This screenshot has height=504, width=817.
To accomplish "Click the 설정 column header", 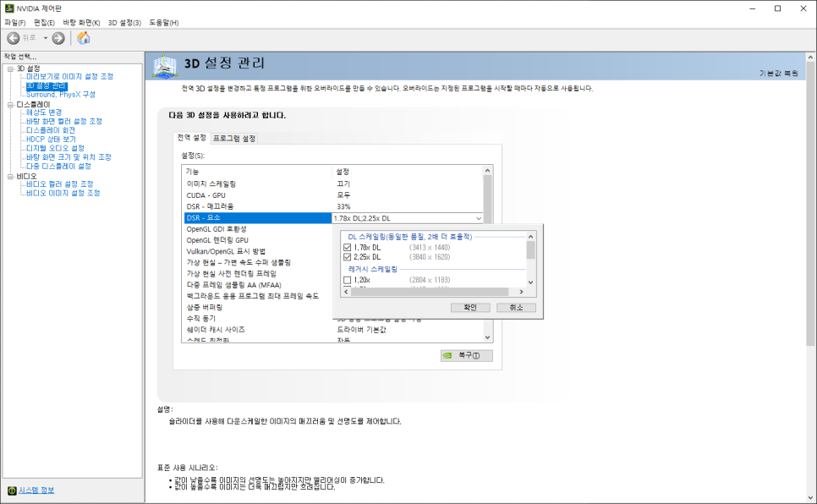I will point(408,172).
